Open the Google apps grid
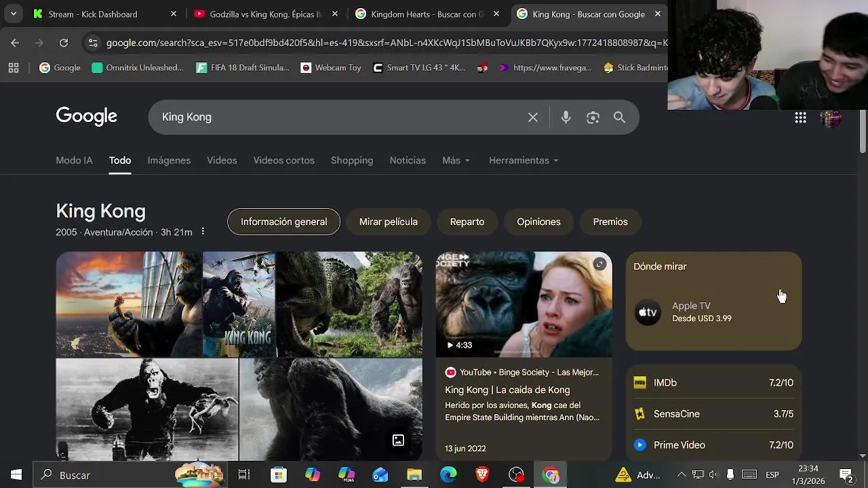Screen dimensions: 868x488 tap(800, 118)
